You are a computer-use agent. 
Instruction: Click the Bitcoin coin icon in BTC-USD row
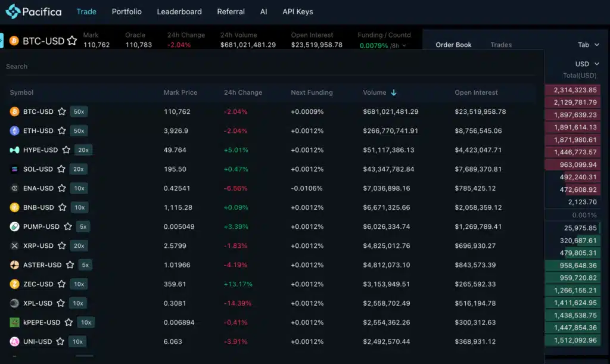[15, 111]
